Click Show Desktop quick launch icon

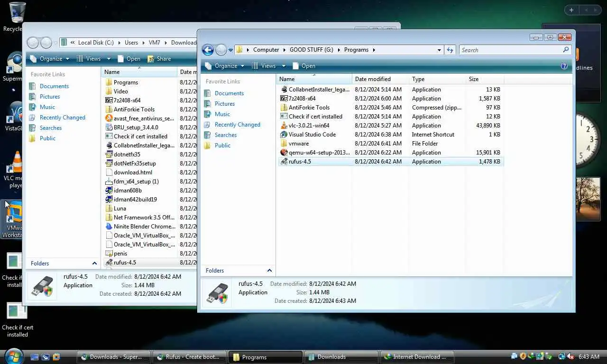(35, 357)
